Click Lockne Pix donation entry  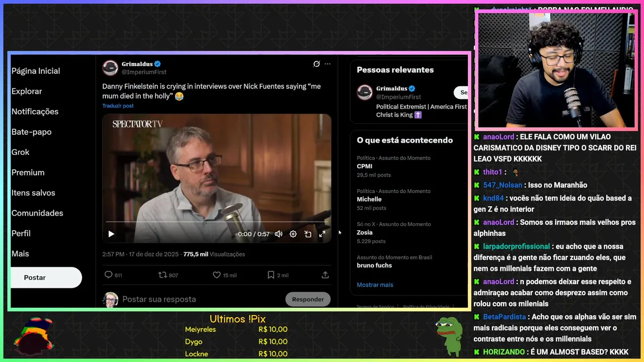pos(236,353)
